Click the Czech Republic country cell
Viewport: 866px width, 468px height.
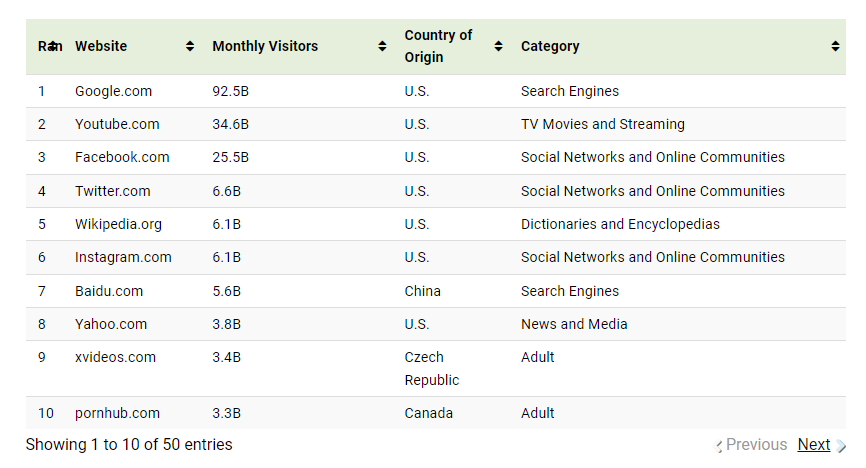pyautogui.click(x=431, y=369)
